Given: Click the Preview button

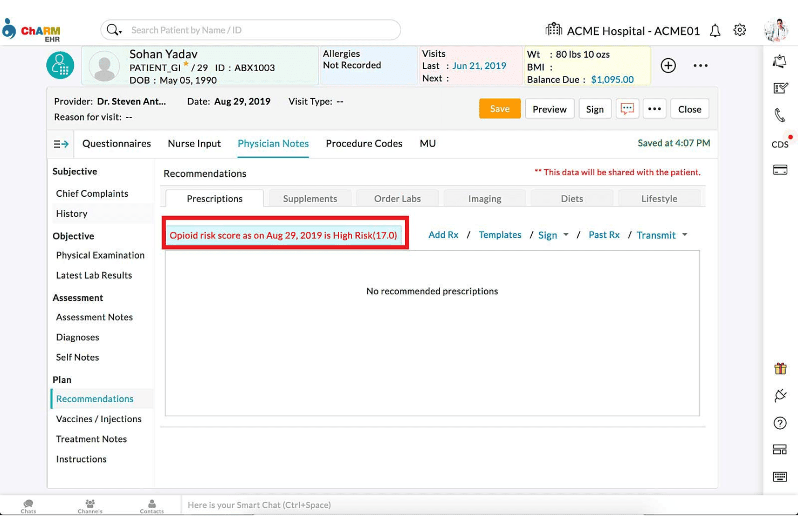Looking at the screenshot, I should click(x=549, y=109).
